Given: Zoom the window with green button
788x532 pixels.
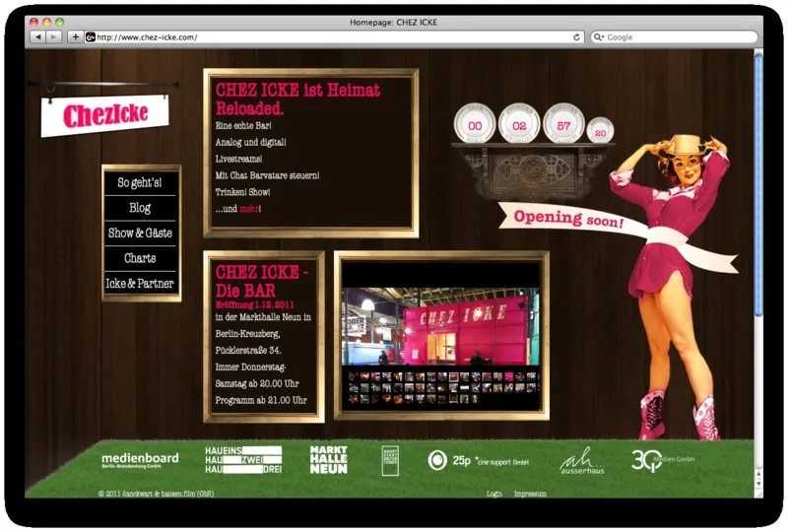Looking at the screenshot, I should [x=60, y=22].
